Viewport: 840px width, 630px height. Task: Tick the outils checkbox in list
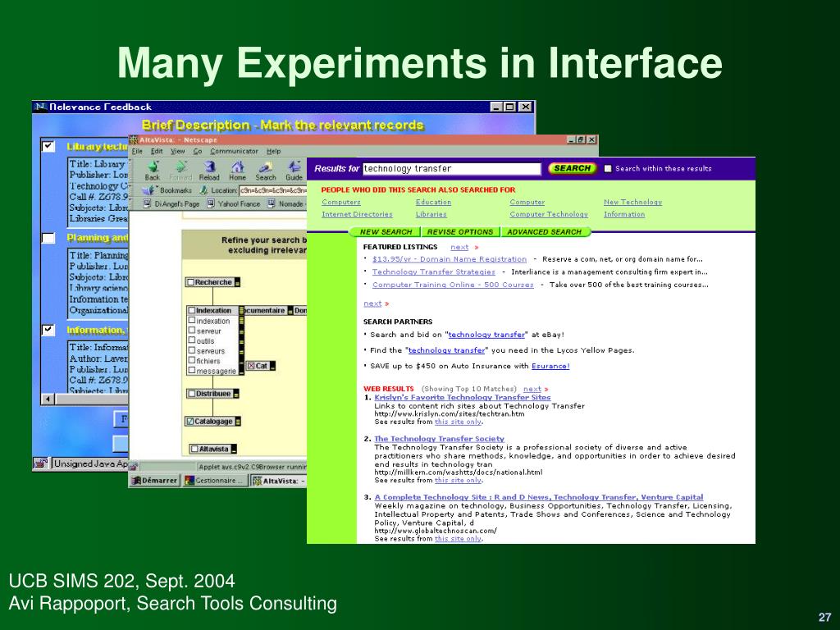coord(192,340)
